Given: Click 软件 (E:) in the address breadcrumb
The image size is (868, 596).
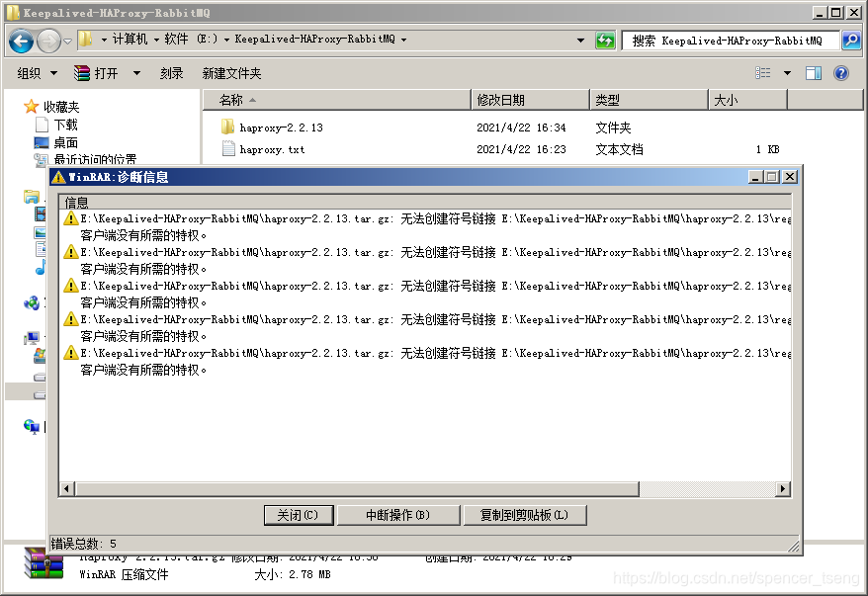Looking at the screenshot, I should (x=191, y=40).
